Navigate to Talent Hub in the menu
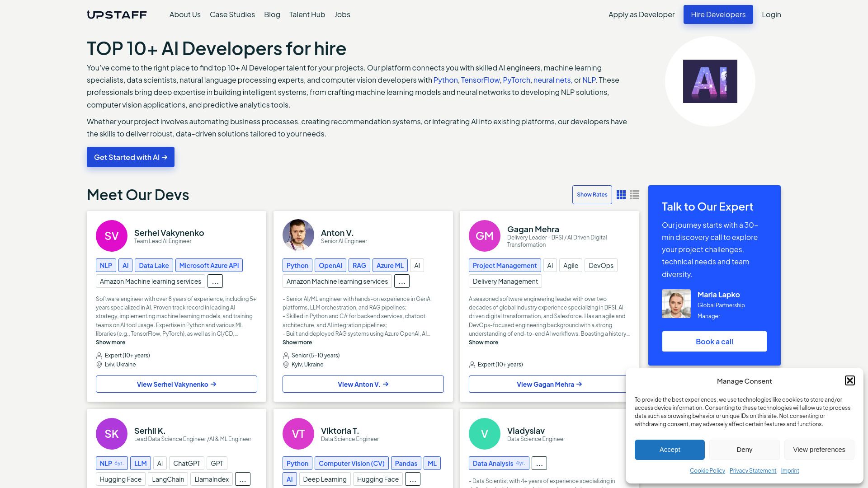The height and width of the screenshot is (488, 868). click(x=307, y=14)
